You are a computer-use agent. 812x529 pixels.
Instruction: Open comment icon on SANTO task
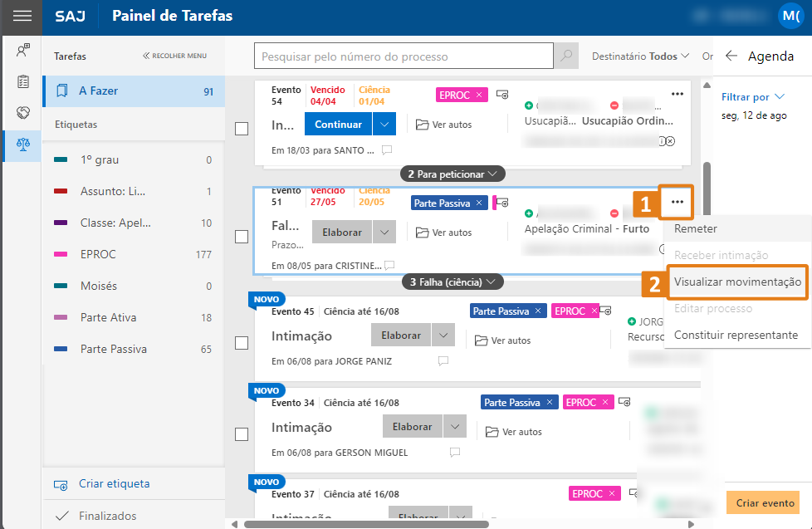(x=387, y=149)
